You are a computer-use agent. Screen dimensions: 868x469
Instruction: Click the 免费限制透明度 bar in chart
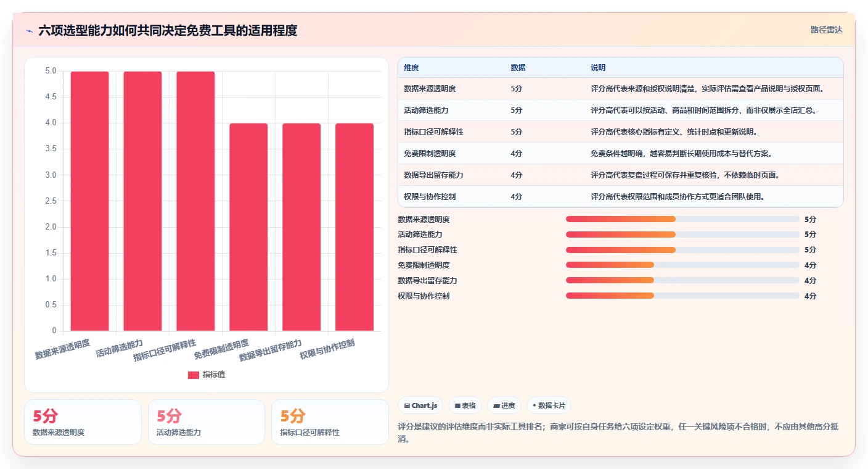click(248, 227)
